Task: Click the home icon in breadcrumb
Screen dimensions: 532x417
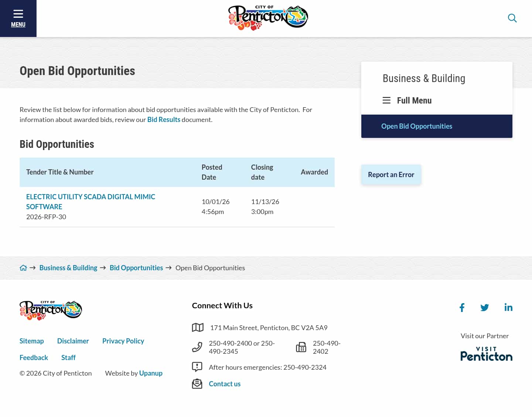Action: [23, 268]
